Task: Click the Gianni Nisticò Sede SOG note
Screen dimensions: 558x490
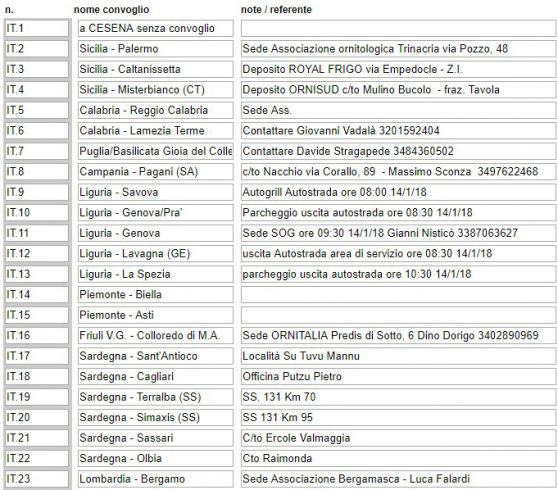Action: 398,233
